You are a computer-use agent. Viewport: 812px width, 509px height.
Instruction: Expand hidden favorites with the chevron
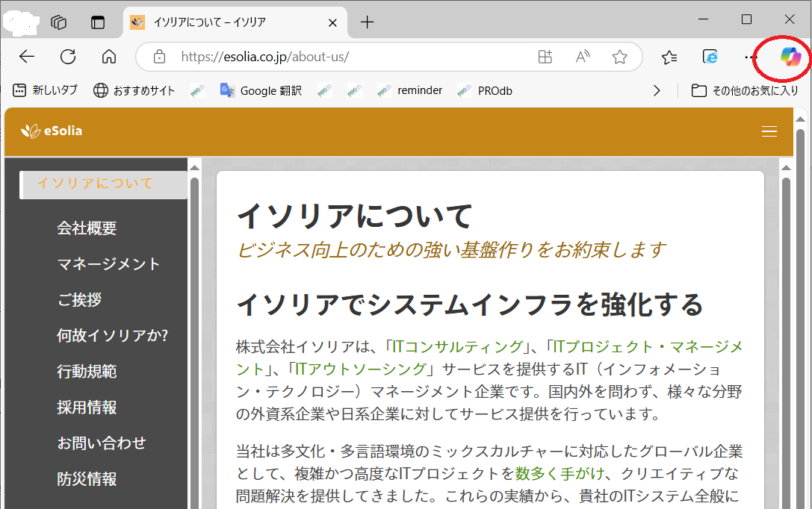point(657,90)
